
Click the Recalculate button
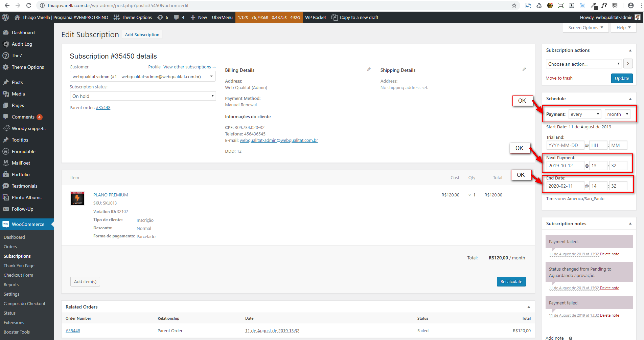tap(511, 281)
